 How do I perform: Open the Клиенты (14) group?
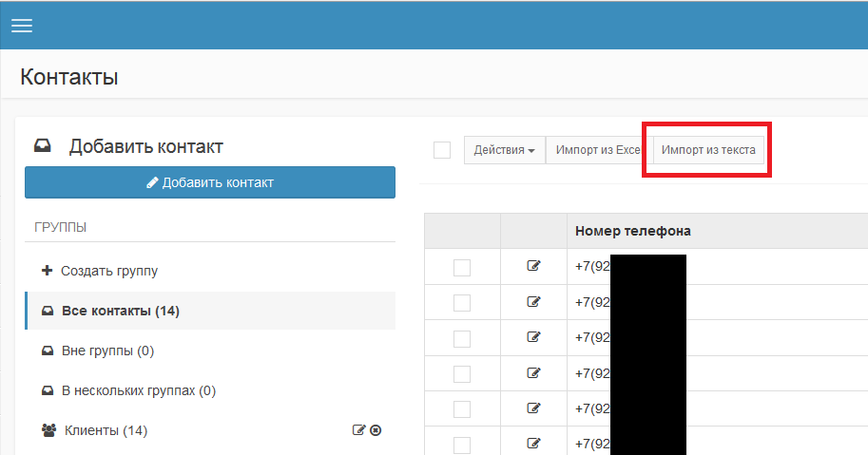pyautogui.click(x=106, y=430)
